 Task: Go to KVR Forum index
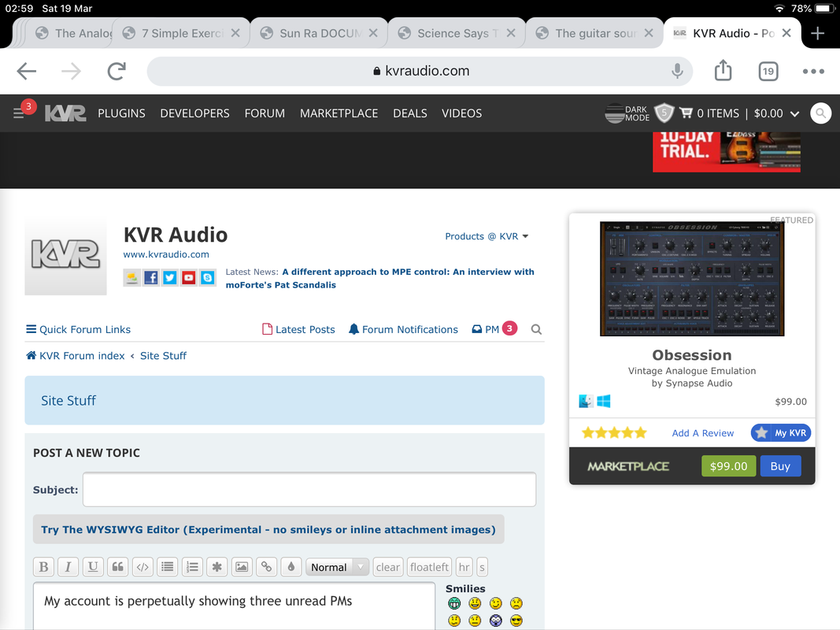76,355
